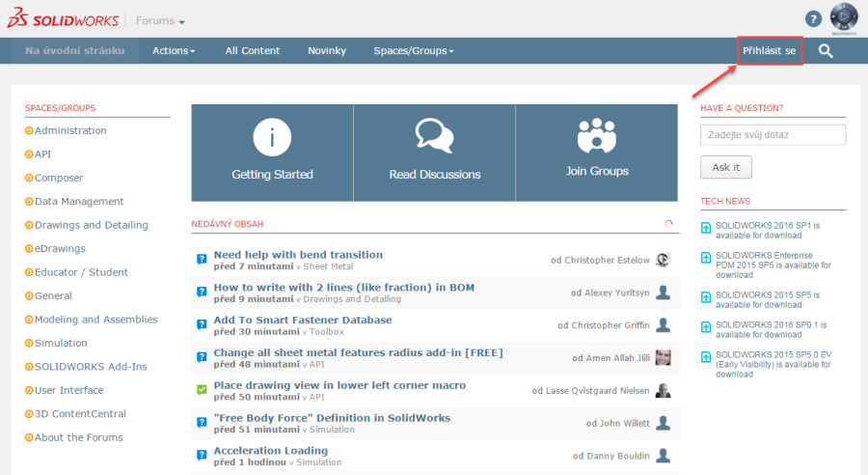The image size is (868, 475).
Task: Open the Join Groups tile label
Action: (597, 171)
